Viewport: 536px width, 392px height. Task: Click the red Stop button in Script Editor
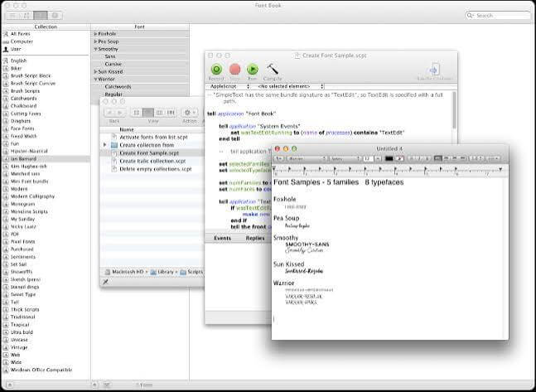[x=234, y=70]
